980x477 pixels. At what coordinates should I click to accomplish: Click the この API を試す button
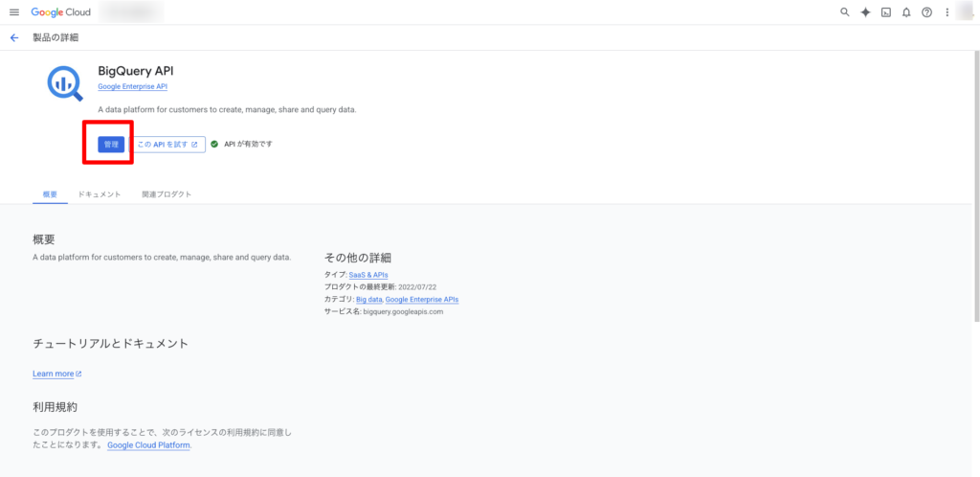(x=167, y=145)
